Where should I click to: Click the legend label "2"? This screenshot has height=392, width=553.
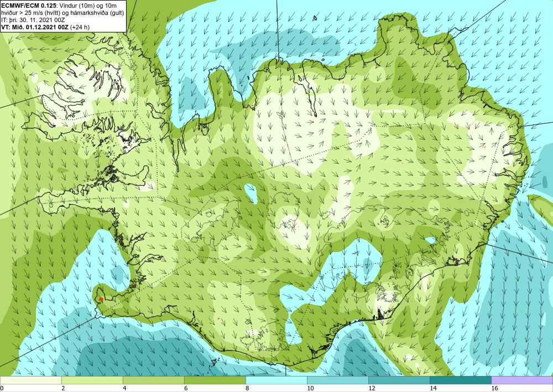point(63,388)
